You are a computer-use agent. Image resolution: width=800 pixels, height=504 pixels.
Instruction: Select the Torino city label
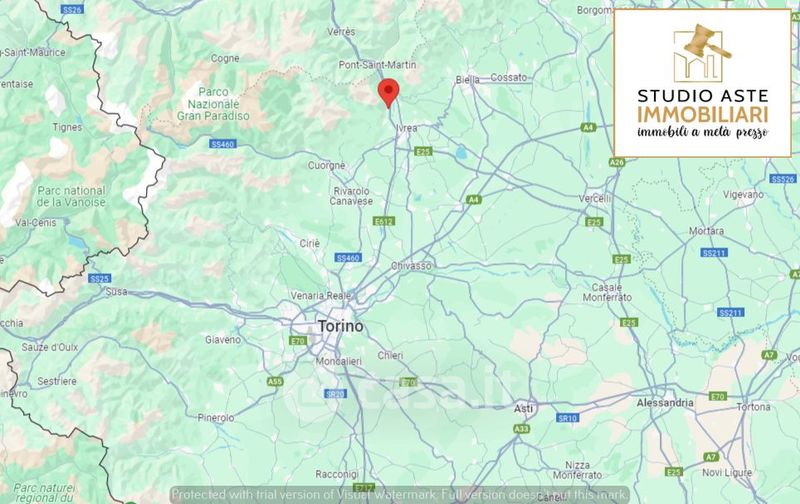(341, 326)
